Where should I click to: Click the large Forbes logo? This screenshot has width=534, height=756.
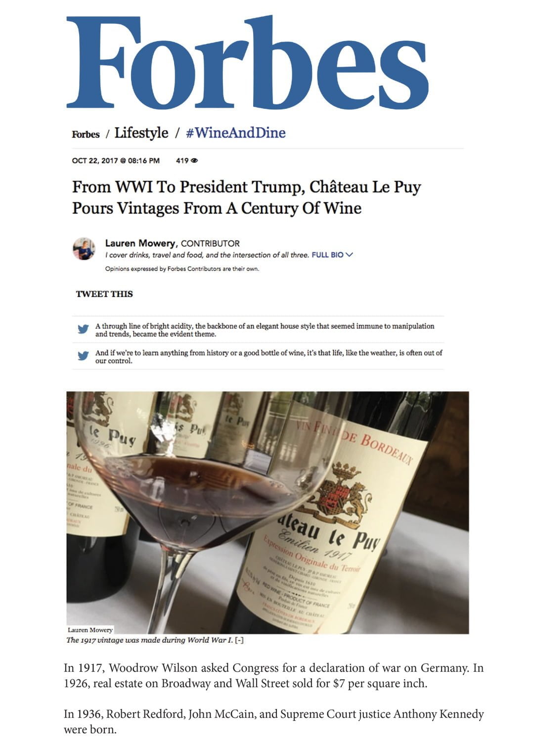pyautogui.click(x=247, y=62)
